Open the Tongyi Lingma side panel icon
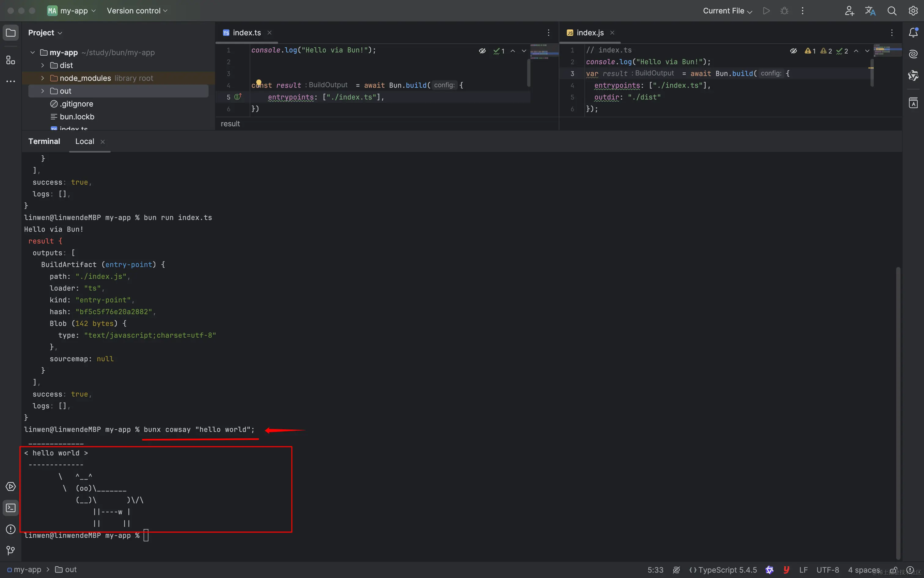The height and width of the screenshot is (578, 924). point(913,76)
